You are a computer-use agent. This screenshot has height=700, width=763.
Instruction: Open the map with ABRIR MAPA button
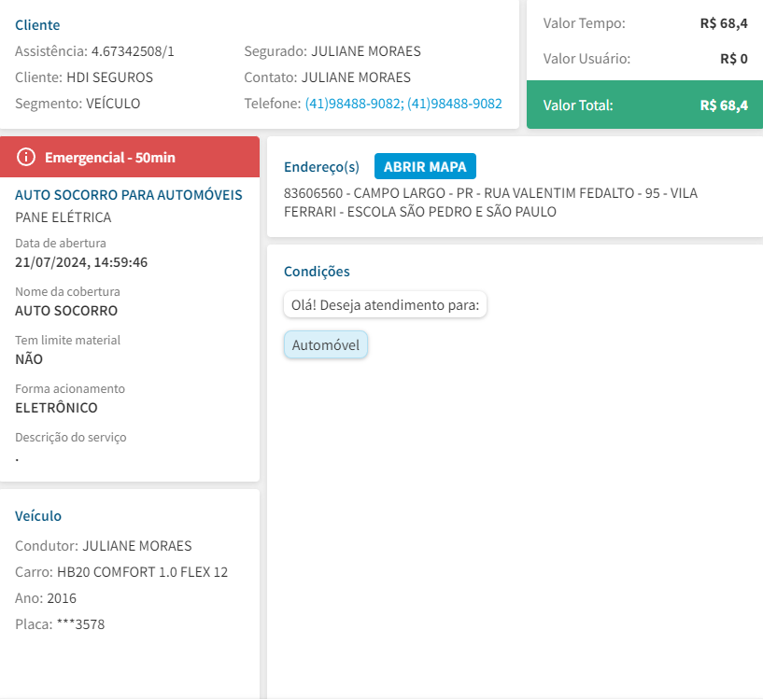(425, 166)
